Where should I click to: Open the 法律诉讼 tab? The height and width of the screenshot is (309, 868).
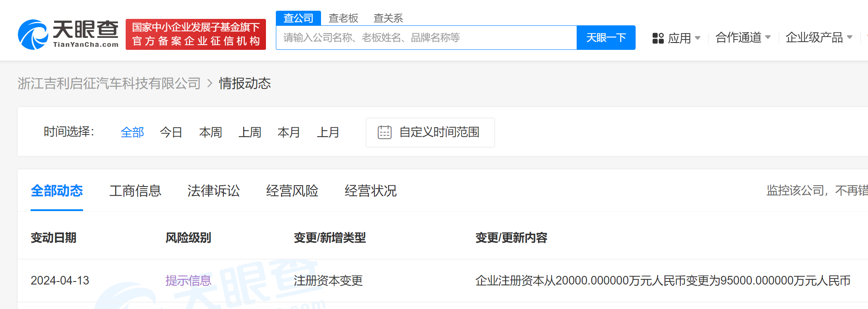click(213, 191)
